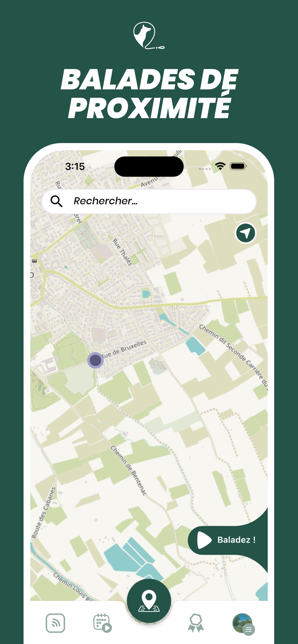
Task: Tap the location arrow recenter button
Action: (x=245, y=233)
